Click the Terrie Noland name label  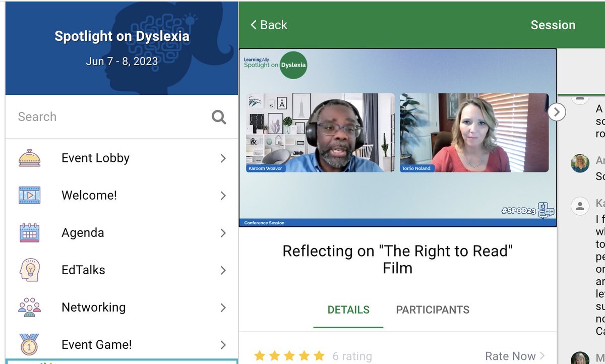tap(417, 168)
